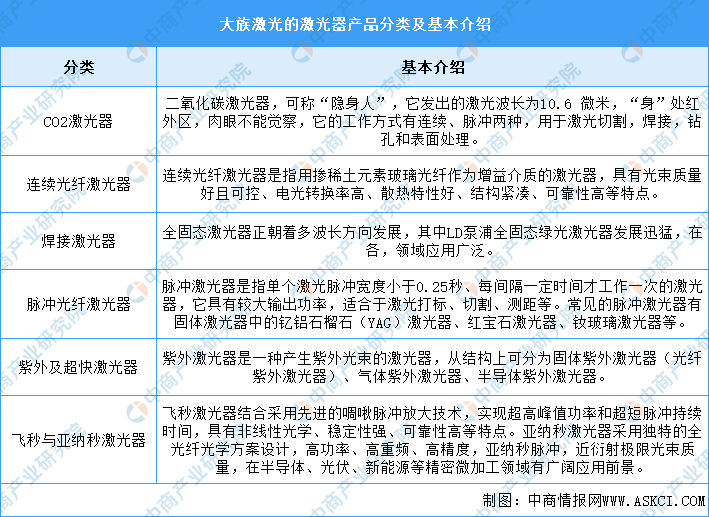Select the 飞秒与亚纳秒激光器 category cell
Screen dimensions: 709x517
[x=78, y=439]
